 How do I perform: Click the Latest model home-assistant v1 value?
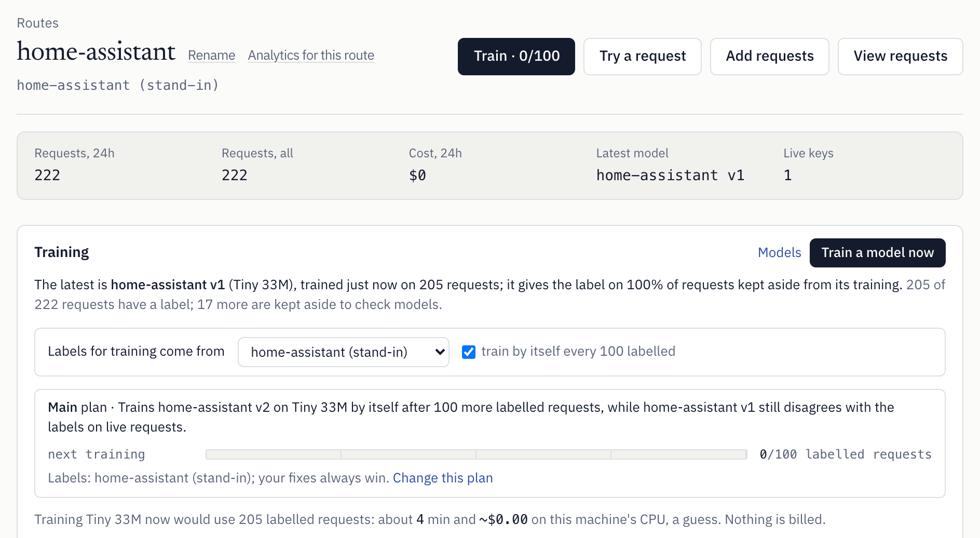670,175
